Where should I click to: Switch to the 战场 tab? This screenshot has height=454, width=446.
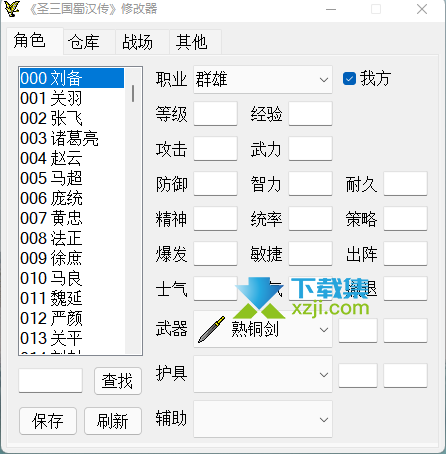(142, 42)
